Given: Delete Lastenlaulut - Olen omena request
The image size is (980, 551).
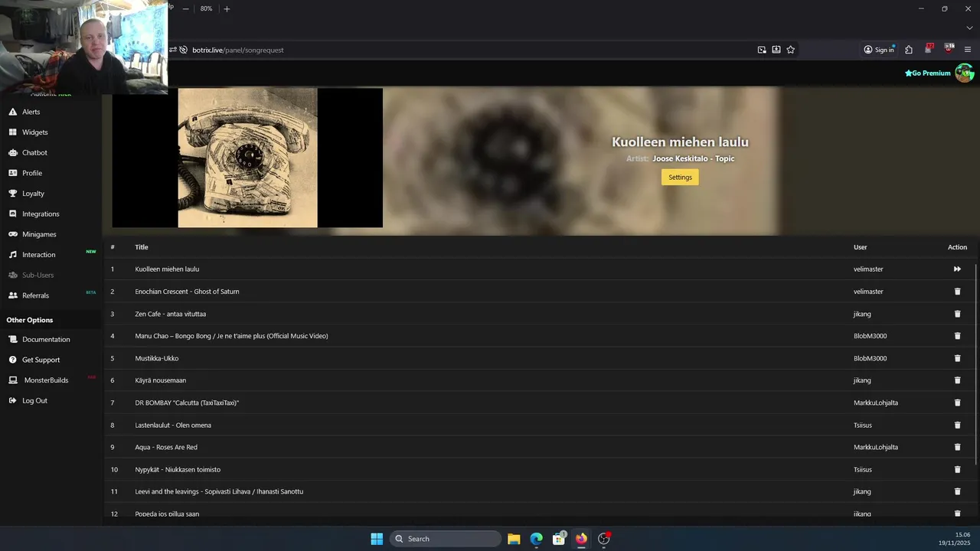Looking at the screenshot, I should [957, 425].
